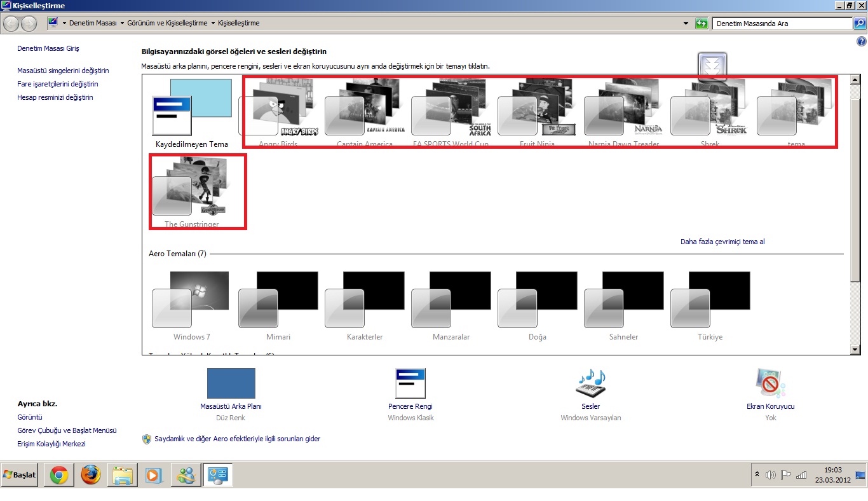Open the Başlat start menu
This screenshot has width=868, height=501.
coord(19,475)
